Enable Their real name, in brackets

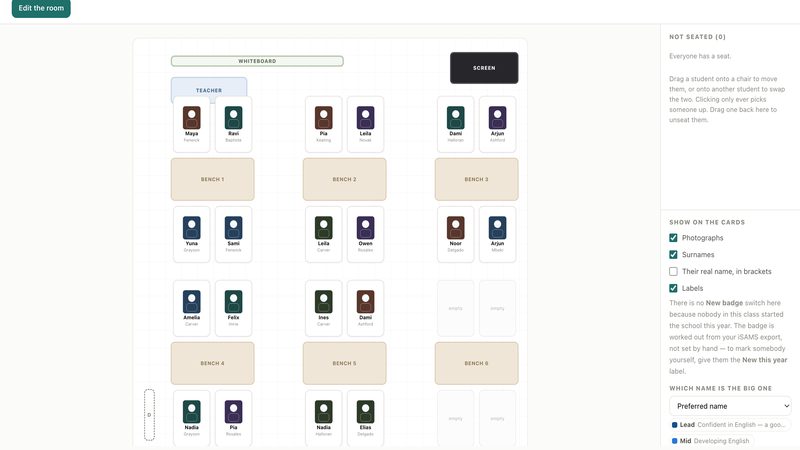673,271
